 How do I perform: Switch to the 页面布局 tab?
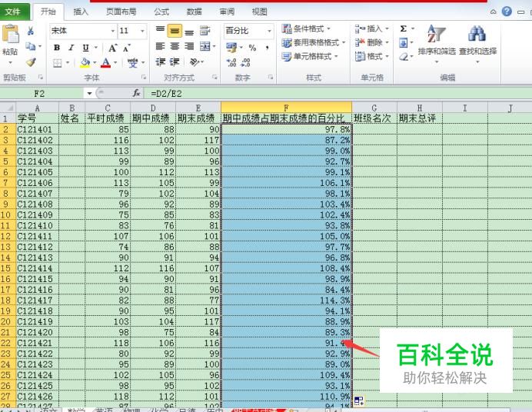121,12
